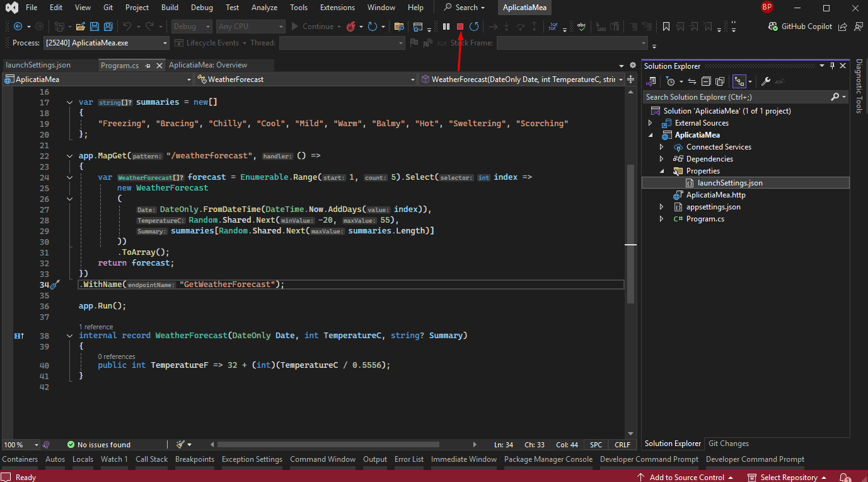Open the Debug configuration dropdown
This screenshot has width=868, height=482.
pos(193,26)
